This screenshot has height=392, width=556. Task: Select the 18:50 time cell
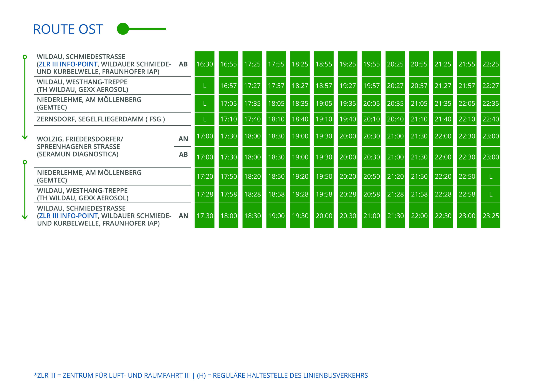(276, 176)
